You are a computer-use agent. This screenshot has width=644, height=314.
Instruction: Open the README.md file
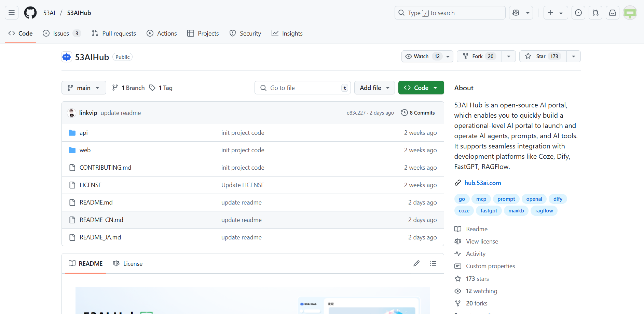click(96, 202)
